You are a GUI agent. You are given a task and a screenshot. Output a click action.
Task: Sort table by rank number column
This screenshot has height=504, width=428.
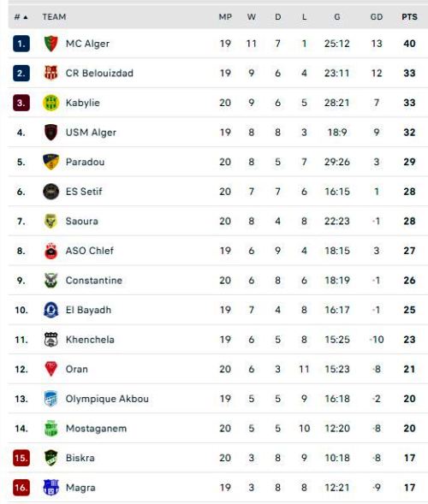pyautogui.click(x=21, y=17)
